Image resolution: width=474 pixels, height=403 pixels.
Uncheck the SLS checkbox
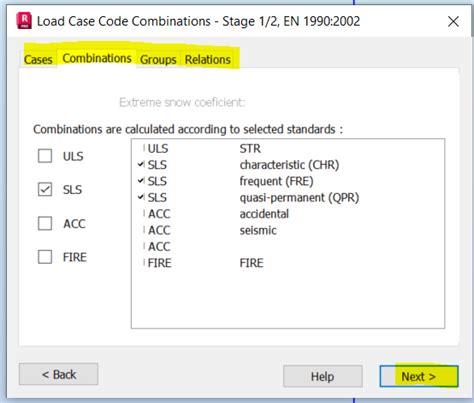pyautogui.click(x=45, y=189)
